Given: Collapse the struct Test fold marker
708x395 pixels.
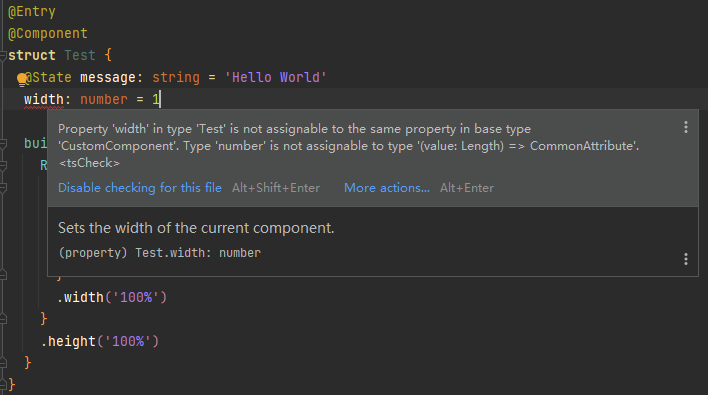Looking at the screenshot, I should [x=3, y=56].
